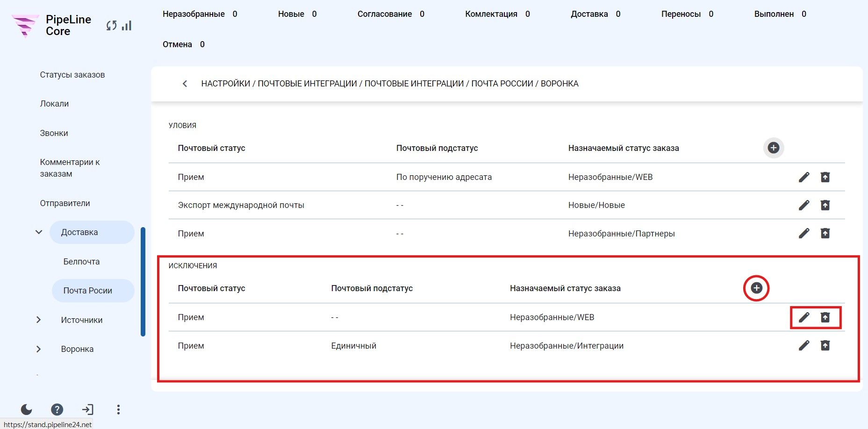Delete the Неразобранные/Партнеры condition row
Viewport: 868px width, 429px height.
point(825,233)
